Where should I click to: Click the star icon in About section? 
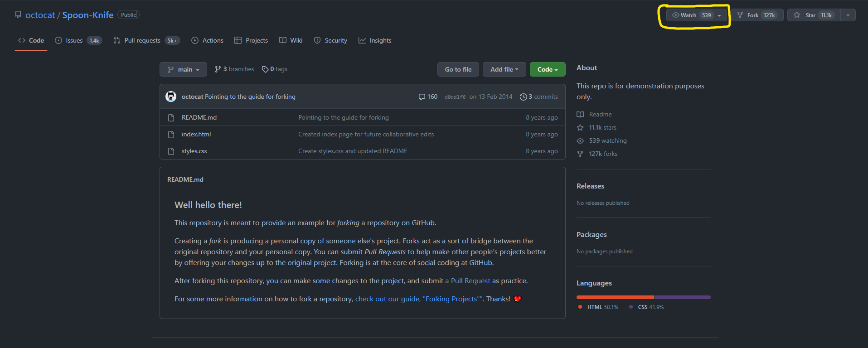click(x=580, y=127)
